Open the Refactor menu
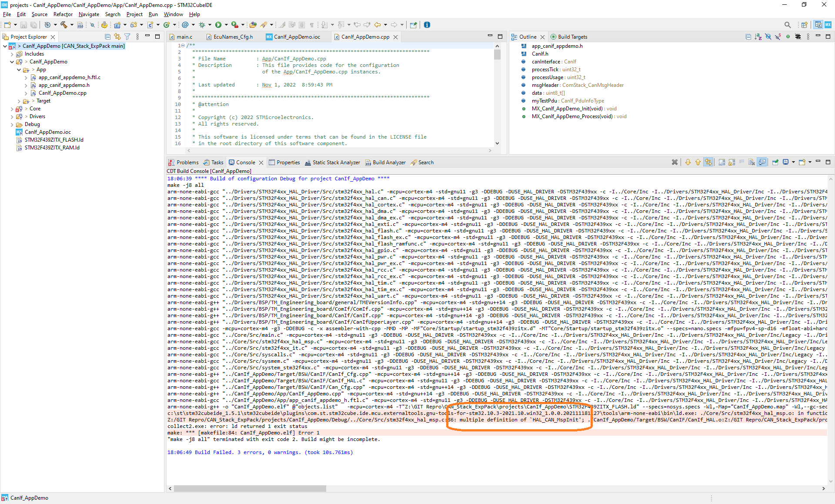The image size is (835, 504). point(63,14)
